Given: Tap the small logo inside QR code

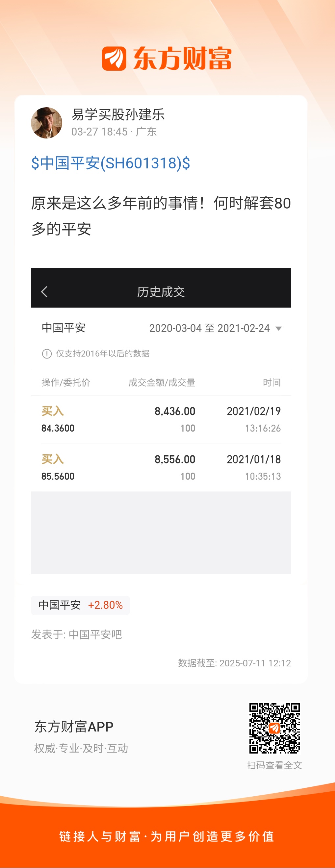Looking at the screenshot, I should pyautogui.click(x=274, y=728).
